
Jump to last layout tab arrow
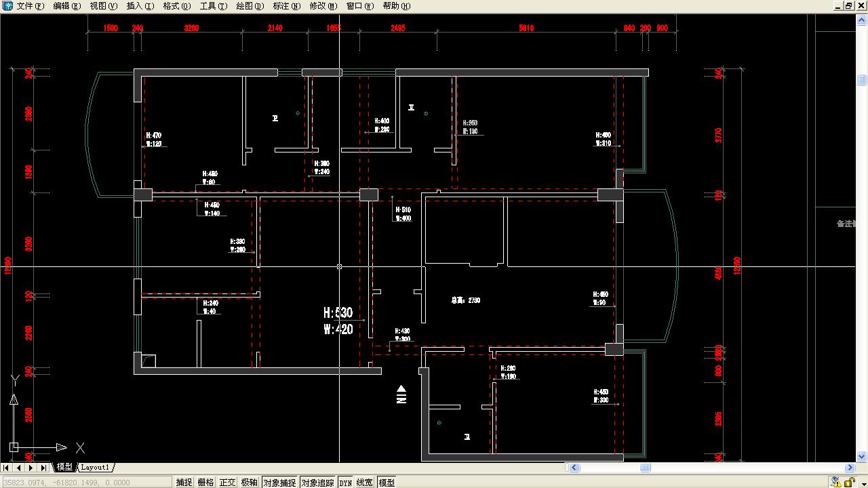coord(43,468)
